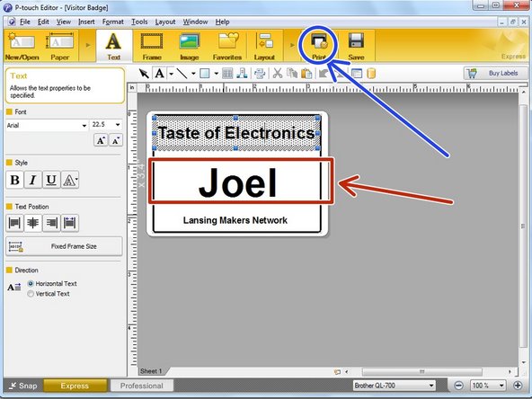
Task: Select Horizontal Text radio button
Action: 31,284
